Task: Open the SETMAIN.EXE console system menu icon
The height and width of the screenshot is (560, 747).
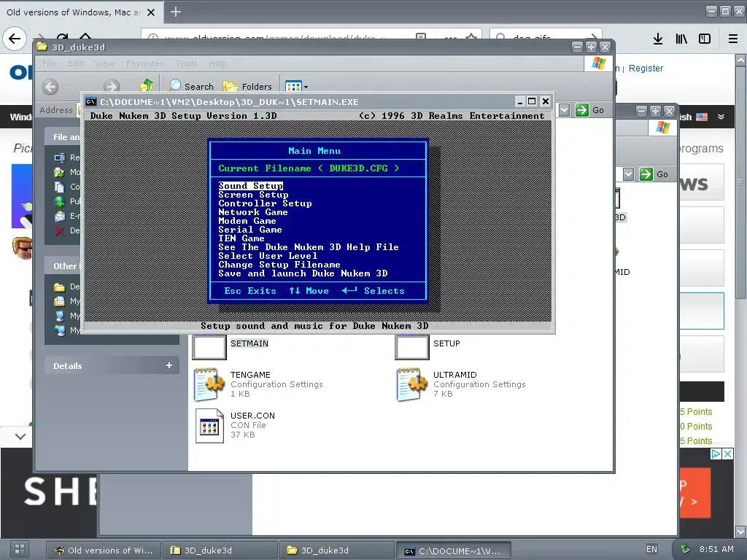Action: [x=90, y=101]
